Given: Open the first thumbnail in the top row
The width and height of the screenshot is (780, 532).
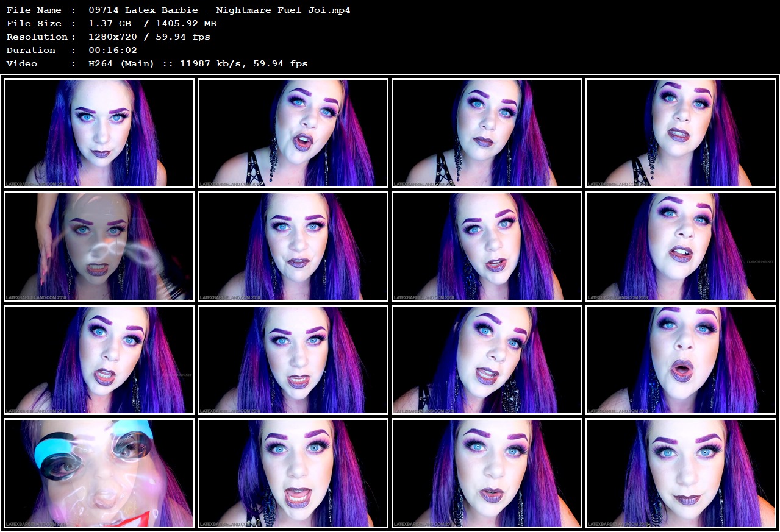Looking at the screenshot, I should click(99, 133).
